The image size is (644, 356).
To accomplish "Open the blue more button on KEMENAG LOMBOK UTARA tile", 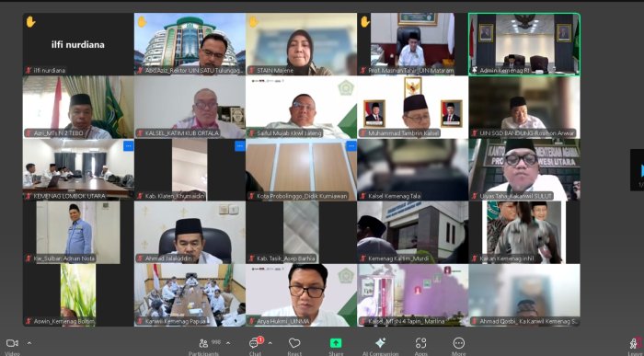I will [x=129, y=145].
